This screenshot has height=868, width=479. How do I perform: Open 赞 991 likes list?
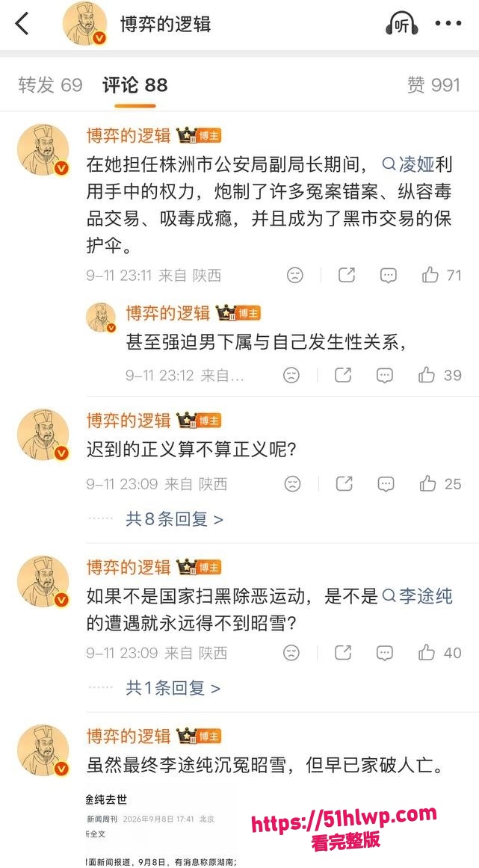[433, 85]
